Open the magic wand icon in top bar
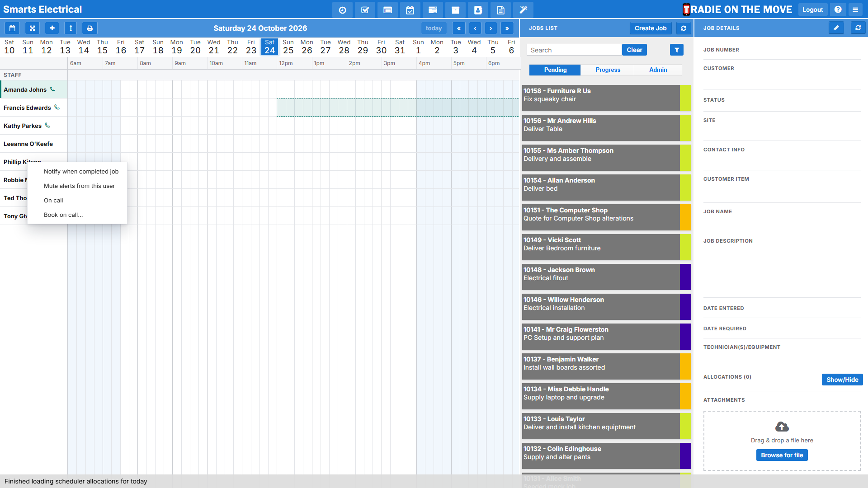868x488 pixels. [x=523, y=10]
